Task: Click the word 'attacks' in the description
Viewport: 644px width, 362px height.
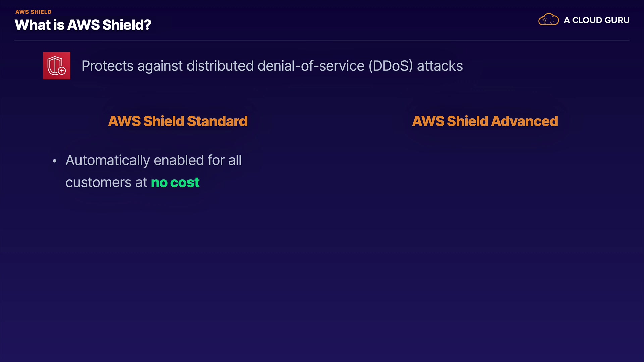Action: coord(439,66)
